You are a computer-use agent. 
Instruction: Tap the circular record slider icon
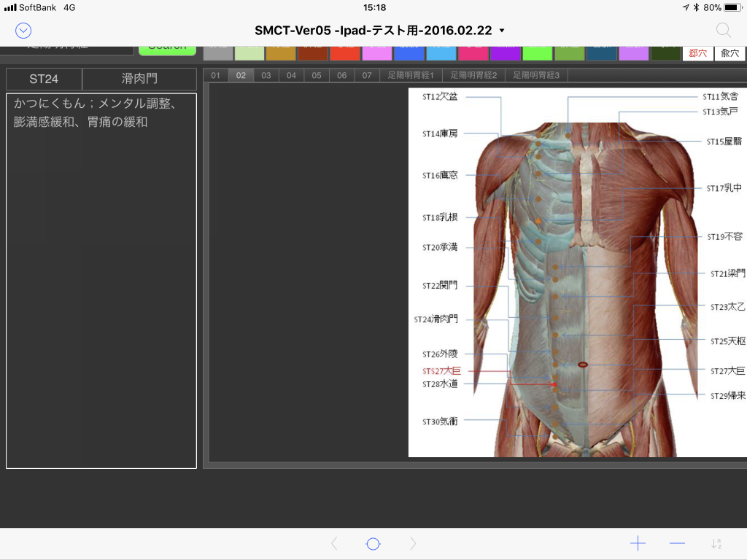[373, 543]
